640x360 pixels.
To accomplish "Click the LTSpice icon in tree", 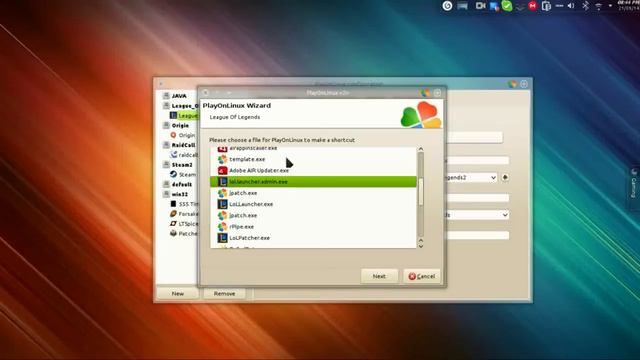I will pos(173,224).
